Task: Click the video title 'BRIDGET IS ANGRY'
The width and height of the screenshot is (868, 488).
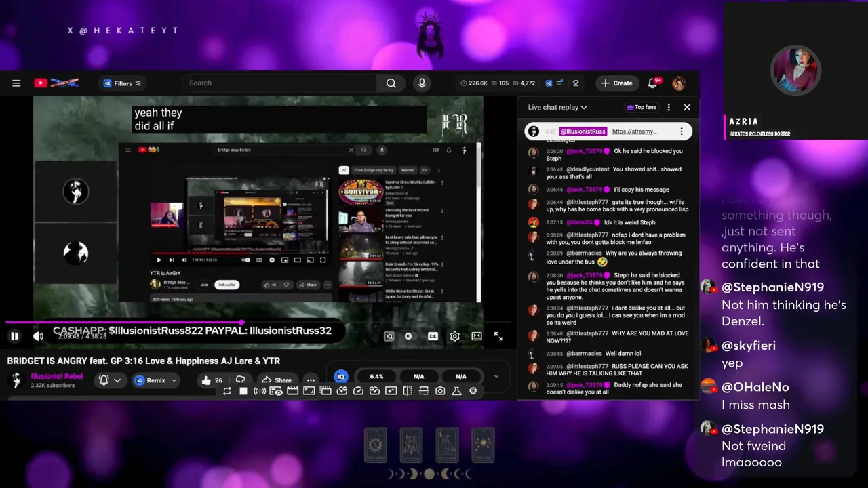Action: tap(144, 361)
